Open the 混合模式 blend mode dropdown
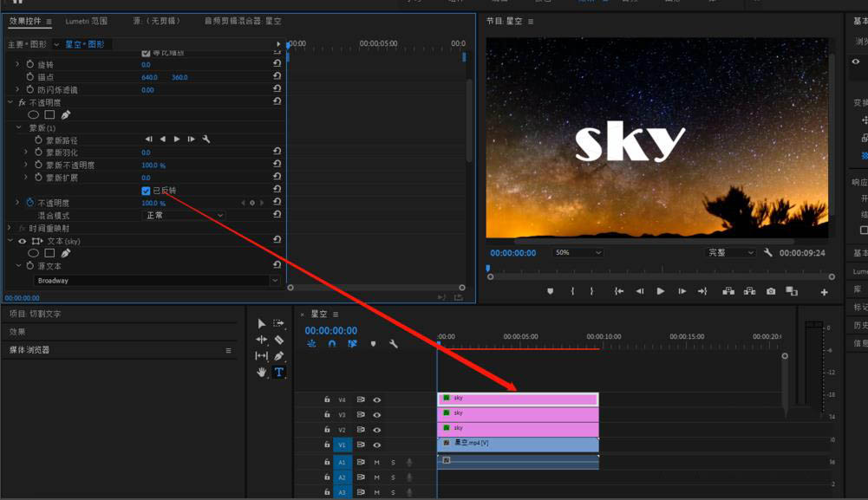Viewport: 868px width, 500px height. pyautogui.click(x=184, y=215)
